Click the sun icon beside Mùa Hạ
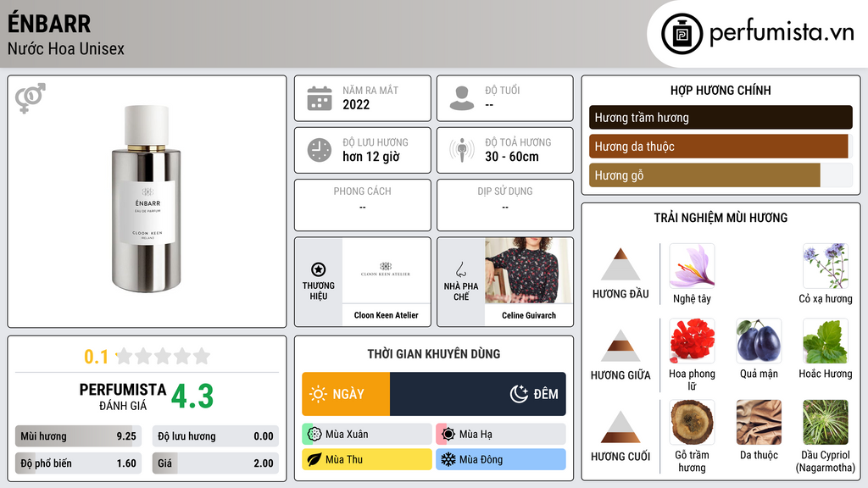 point(448,435)
